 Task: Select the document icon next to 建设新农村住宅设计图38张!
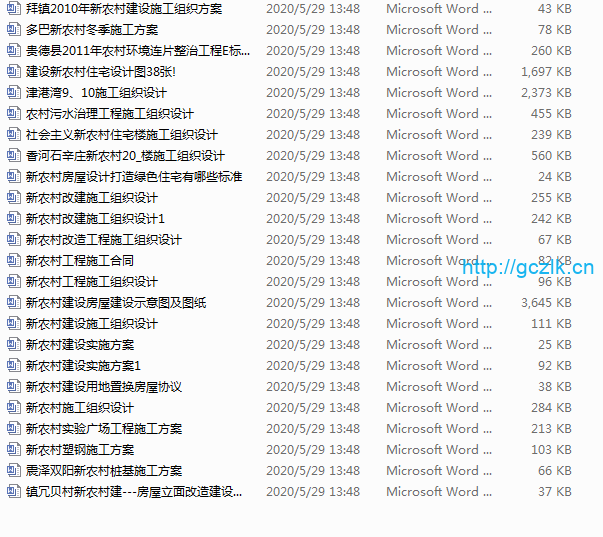pyautogui.click(x=14, y=72)
